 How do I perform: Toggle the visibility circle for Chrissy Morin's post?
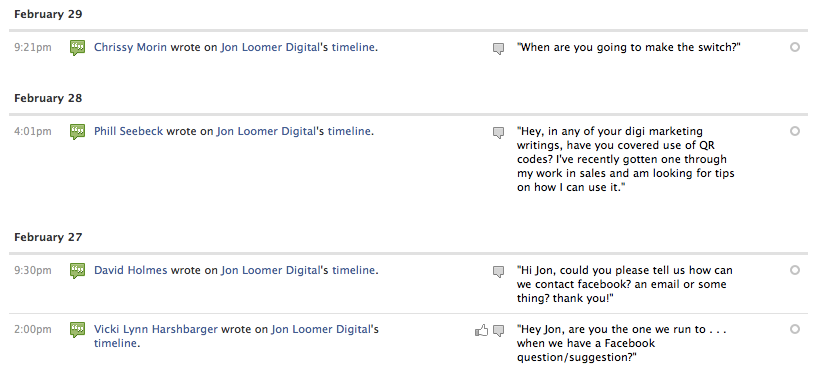click(795, 47)
